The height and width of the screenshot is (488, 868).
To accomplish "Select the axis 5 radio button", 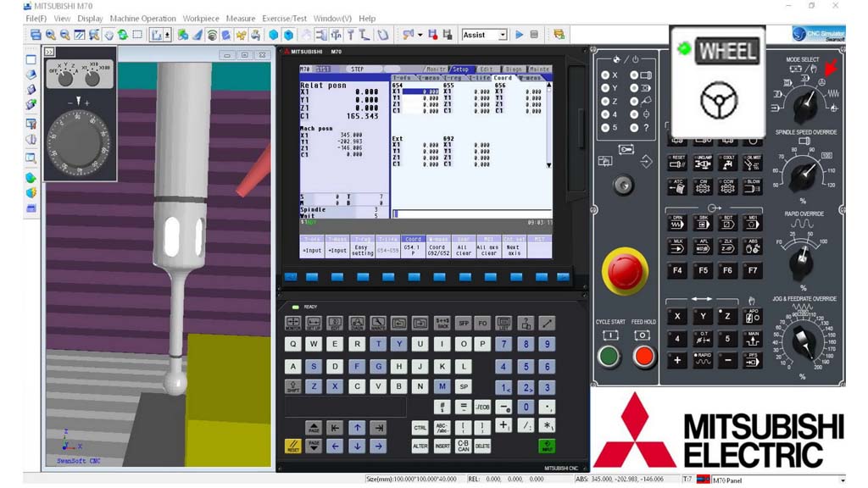I will coord(605,128).
